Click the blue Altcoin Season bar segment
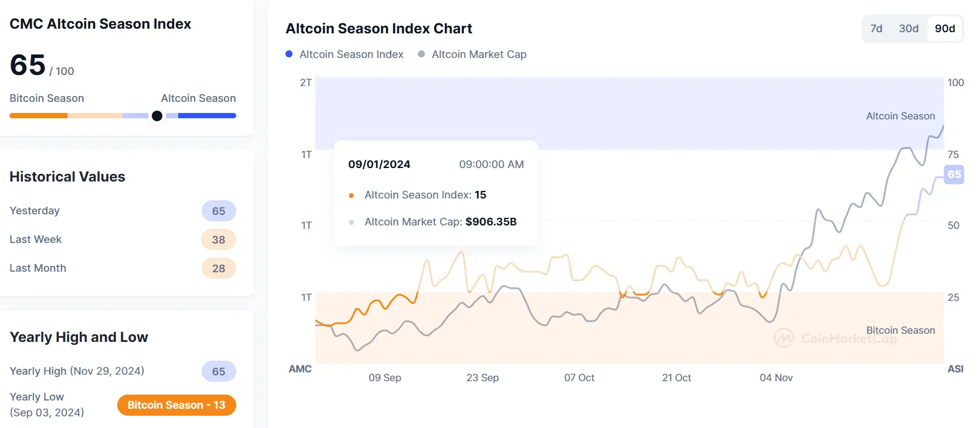Viewport: 980px width, 428px height. click(x=206, y=116)
